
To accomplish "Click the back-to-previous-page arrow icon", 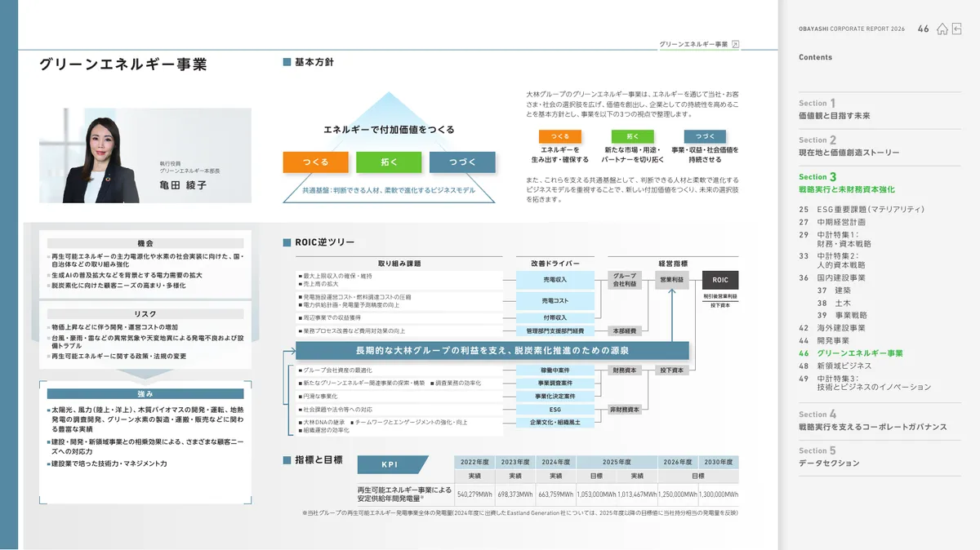I will click(x=956, y=29).
